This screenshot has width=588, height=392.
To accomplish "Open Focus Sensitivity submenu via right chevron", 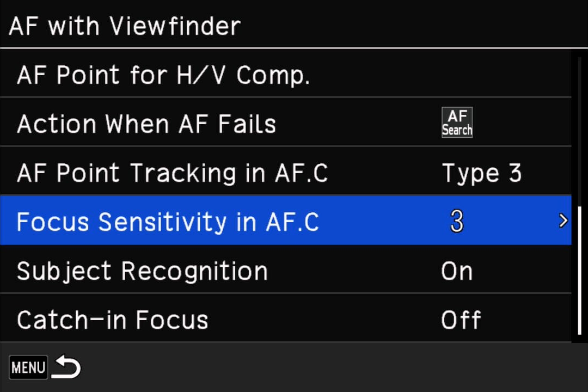I will tap(562, 220).
